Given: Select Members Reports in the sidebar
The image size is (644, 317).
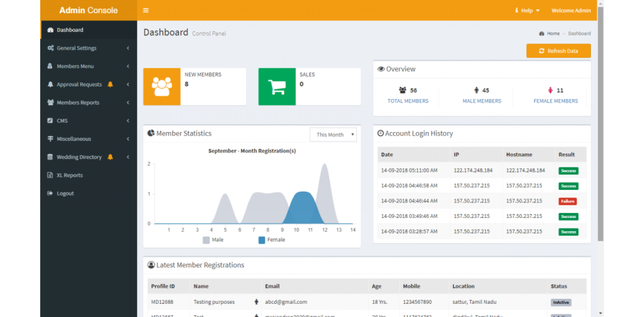Looking at the screenshot, I should click(78, 103).
